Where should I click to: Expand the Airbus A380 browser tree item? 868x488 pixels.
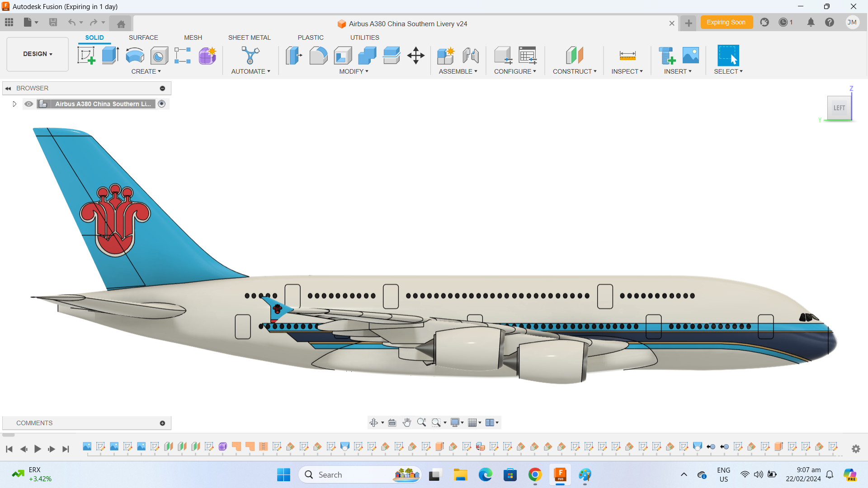point(14,104)
